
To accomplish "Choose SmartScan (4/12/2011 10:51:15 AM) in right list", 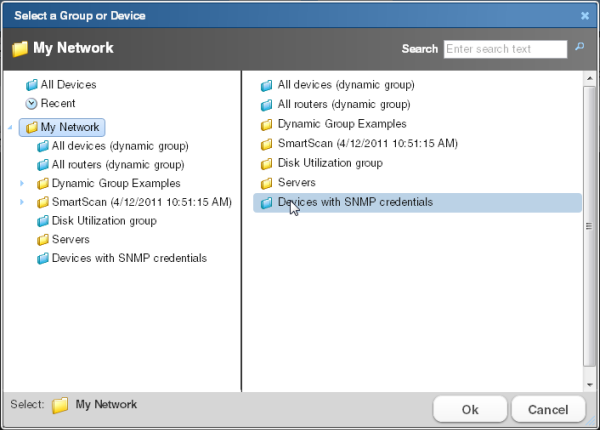I will (x=368, y=143).
